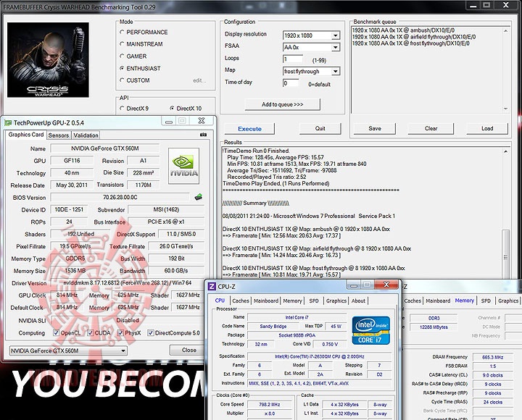Screen dimensions: 522x420
Task: Click the BIOS save chip icon in GPU-Z
Action: [x=199, y=197]
